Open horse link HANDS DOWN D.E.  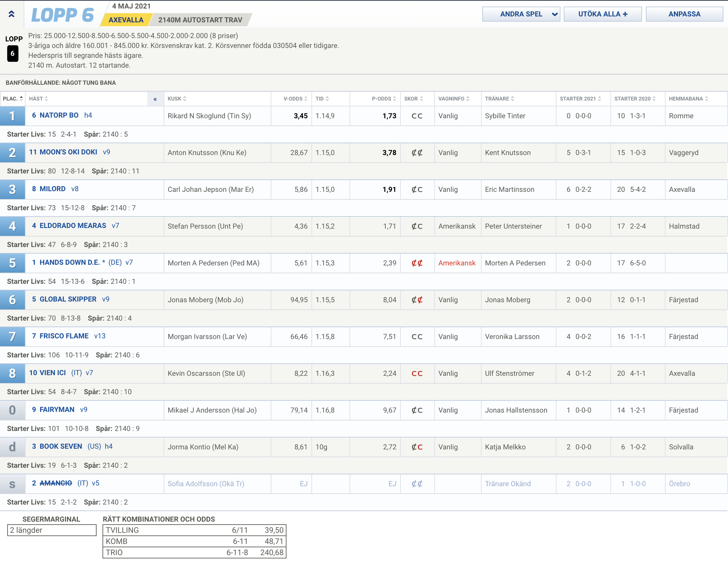pyautogui.click(x=70, y=262)
